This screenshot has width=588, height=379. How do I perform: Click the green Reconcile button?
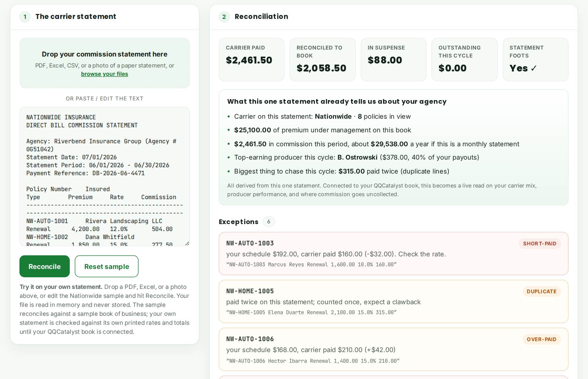45,266
